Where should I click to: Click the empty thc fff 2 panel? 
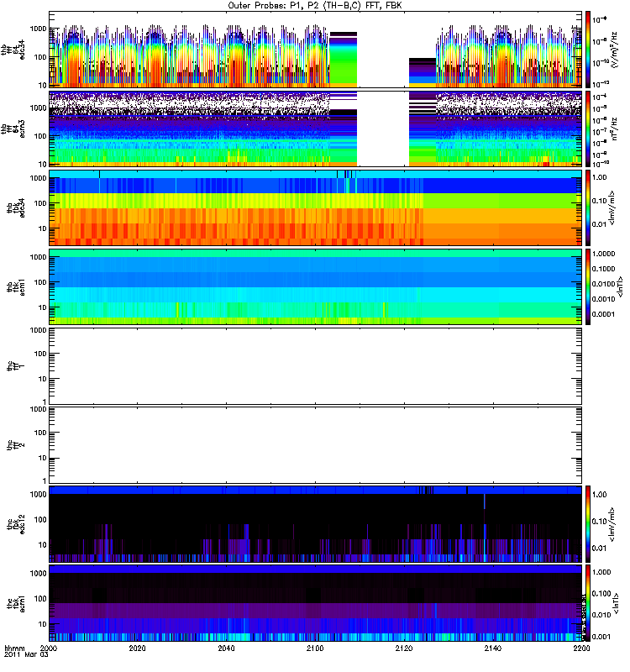[316, 445]
